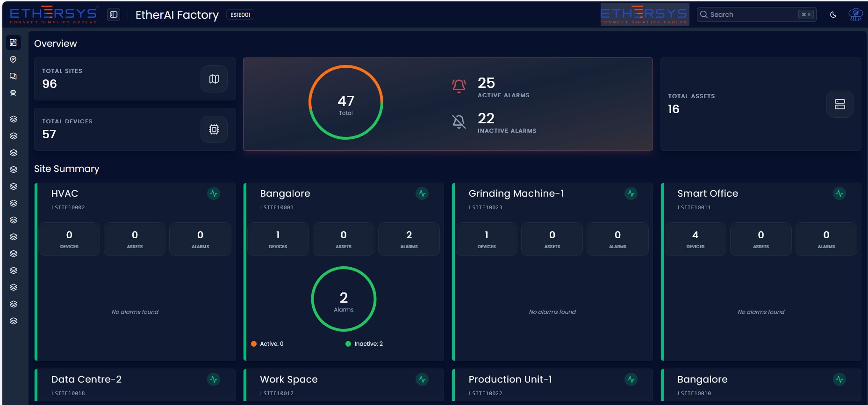
Task: Toggle the sidebar collapse icon
Action: pyautogui.click(x=114, y=14)
